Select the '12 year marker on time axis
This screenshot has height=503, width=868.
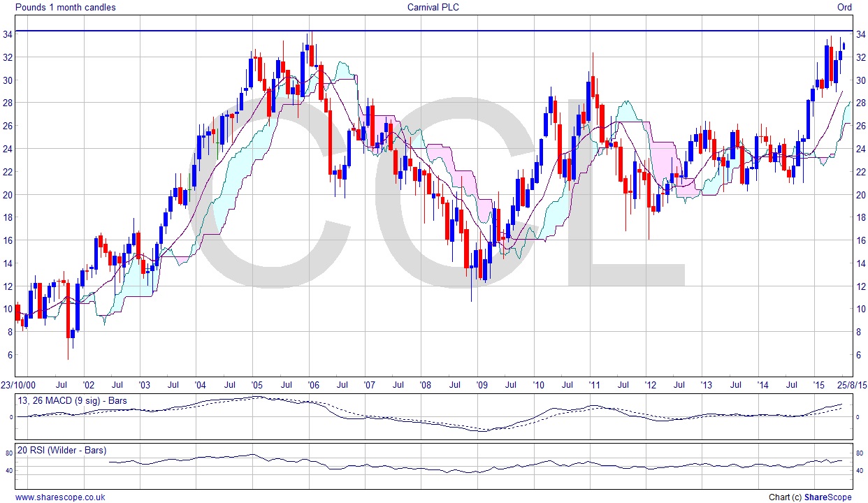click(x=651, y=385)
